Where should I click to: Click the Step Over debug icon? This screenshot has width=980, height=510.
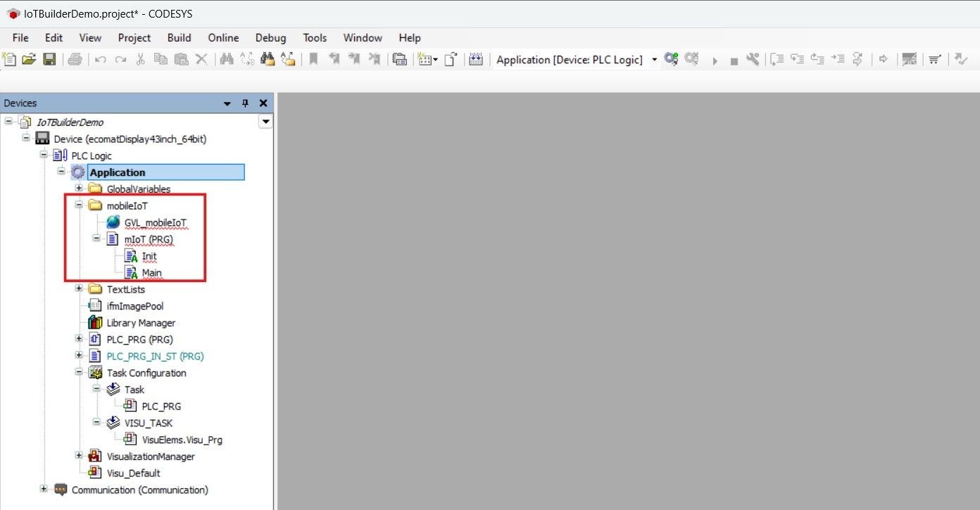[777, 59]
